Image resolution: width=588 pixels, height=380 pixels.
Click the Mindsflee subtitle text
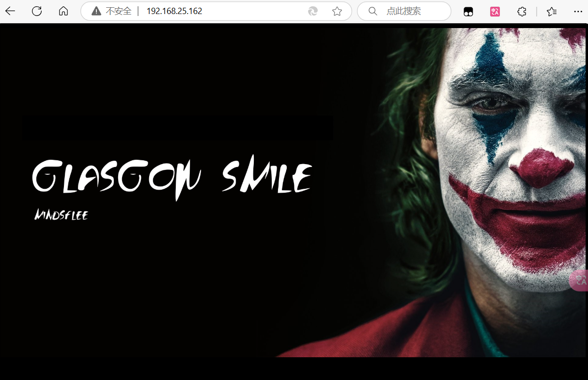pos(61,215)
